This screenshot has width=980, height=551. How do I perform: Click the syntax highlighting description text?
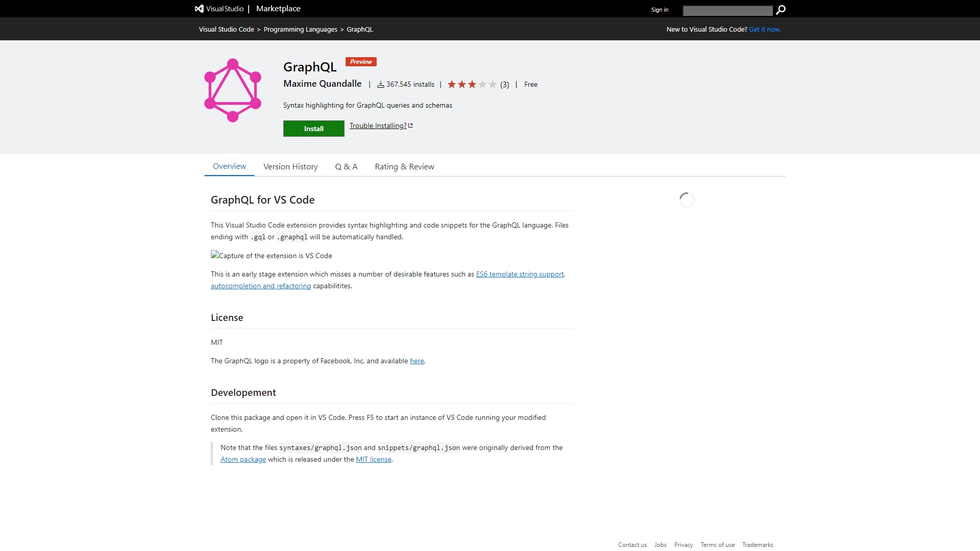(x=367, y=105)
